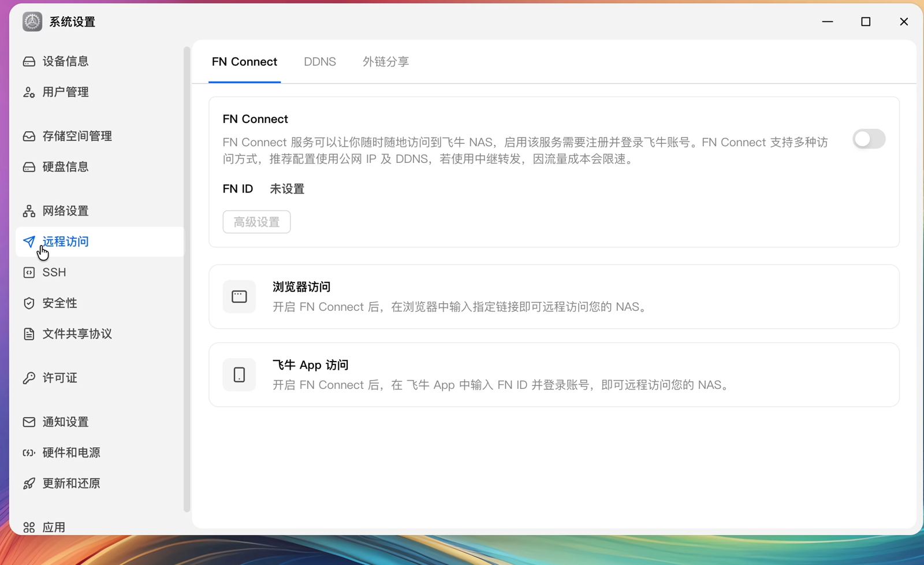This screenshot has height=565, width=924.
Task: Click the 设备信息 sidebar icon
Action: (29, 61)
